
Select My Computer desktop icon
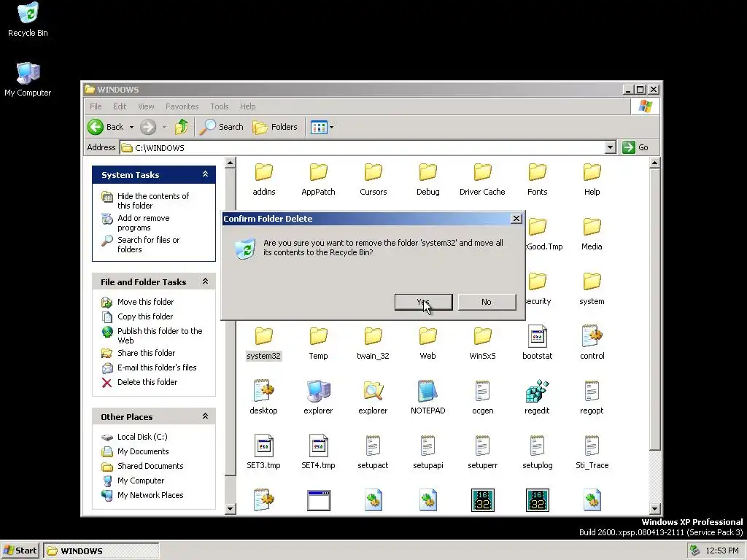(28, 79)
